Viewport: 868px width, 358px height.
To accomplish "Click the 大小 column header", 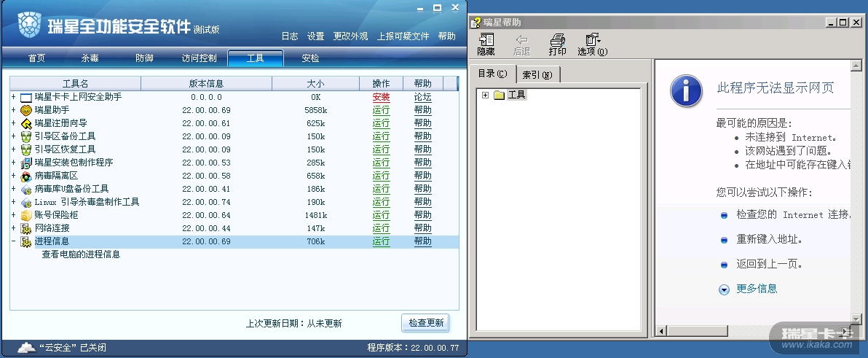I will coord(315,84).
